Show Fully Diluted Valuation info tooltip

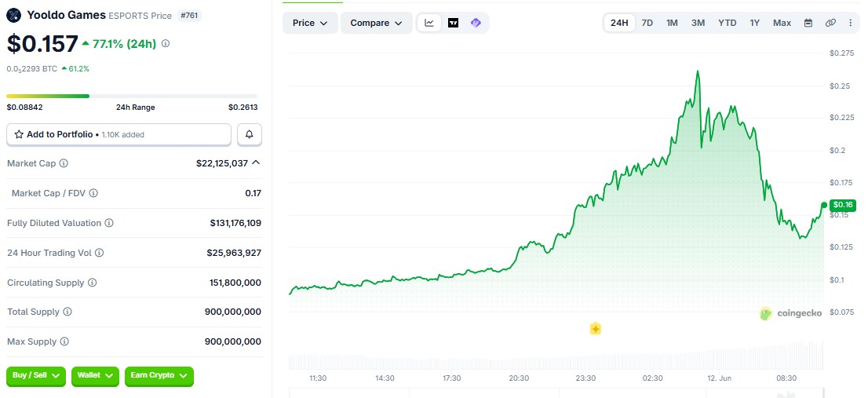(109, 223)
